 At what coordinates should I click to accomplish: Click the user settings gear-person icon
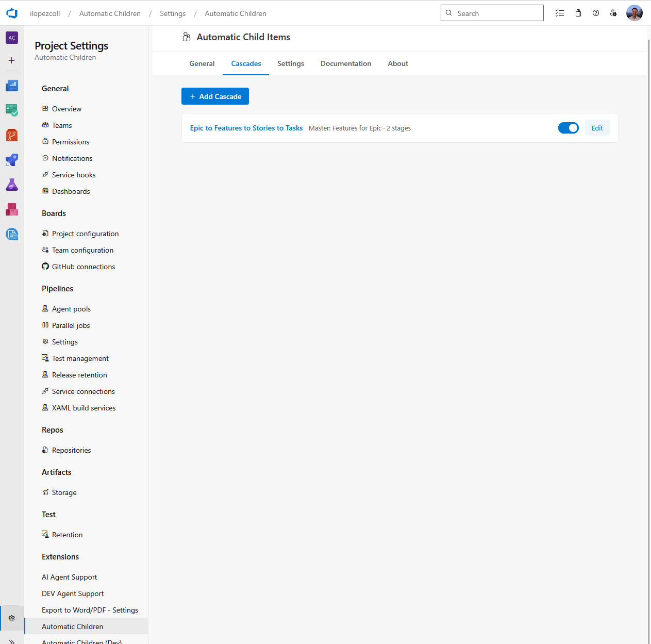coord(614,13)
